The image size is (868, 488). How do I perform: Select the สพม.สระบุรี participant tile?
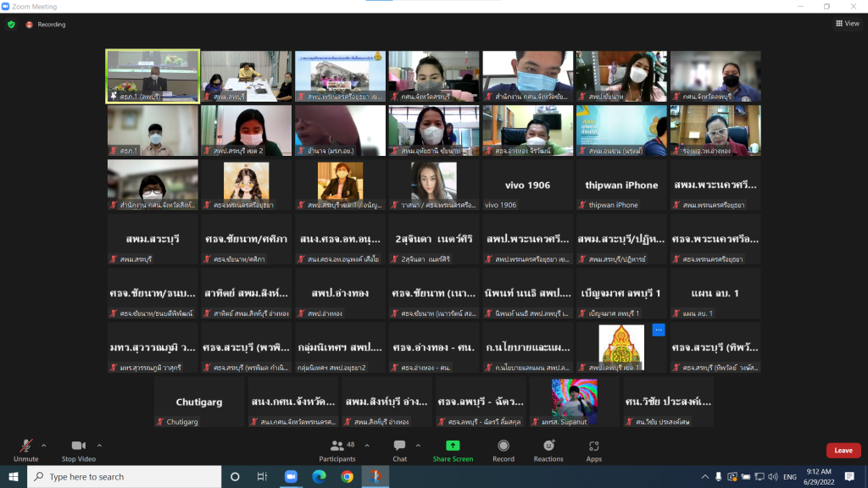click(153, 239)
